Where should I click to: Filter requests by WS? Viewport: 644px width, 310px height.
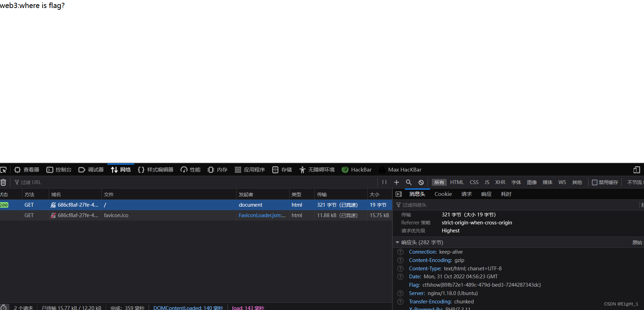pos(562,182)
